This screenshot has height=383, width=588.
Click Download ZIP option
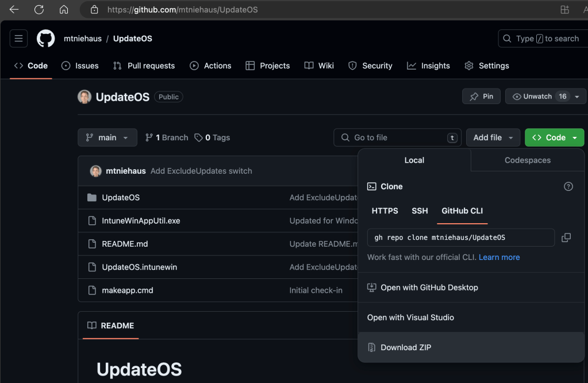click(405, 347)
